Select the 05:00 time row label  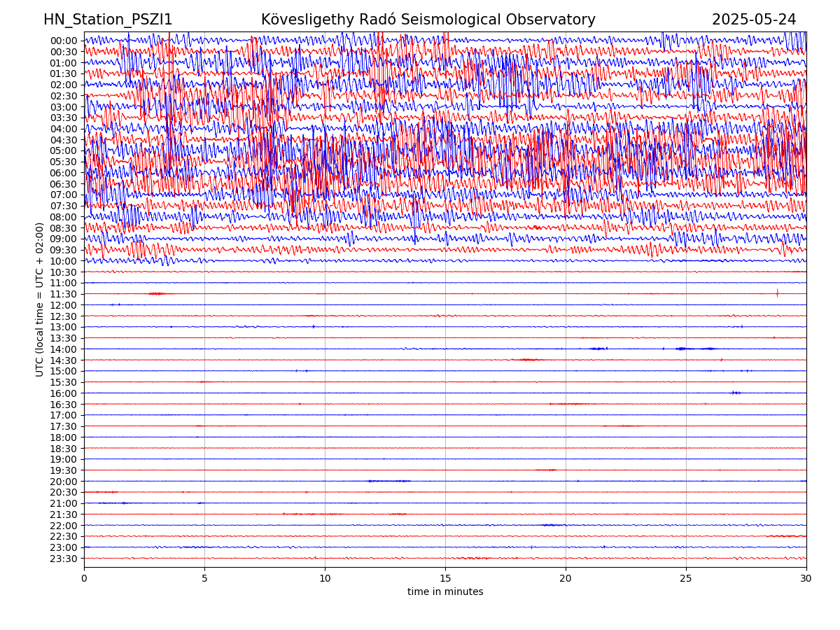(64, 150)
